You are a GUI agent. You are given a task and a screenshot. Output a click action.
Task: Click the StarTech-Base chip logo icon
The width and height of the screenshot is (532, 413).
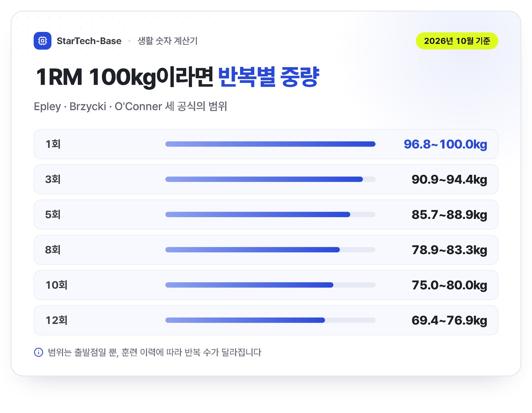tap(43, 41)
